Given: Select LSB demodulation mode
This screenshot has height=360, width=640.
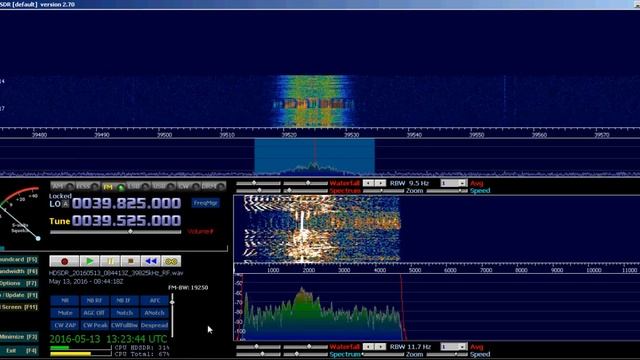Looking at the screenshot, I should 138,187.
